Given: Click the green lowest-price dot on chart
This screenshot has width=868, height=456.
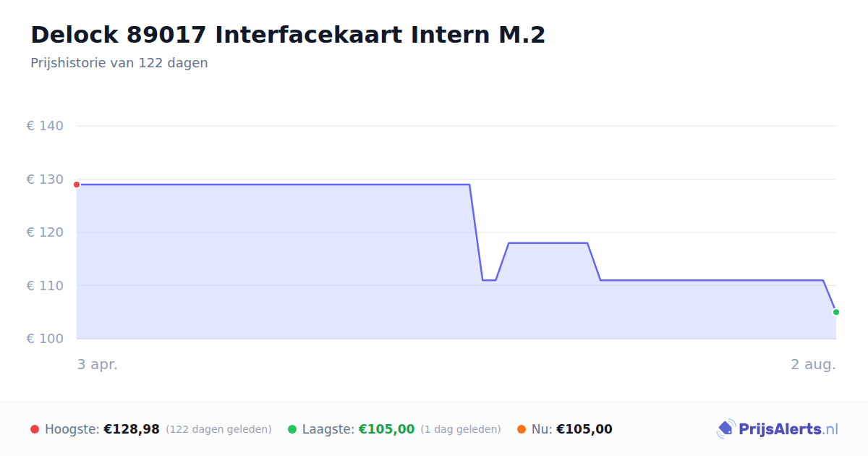Looking at the screenshot, I should tap(836, 312).
